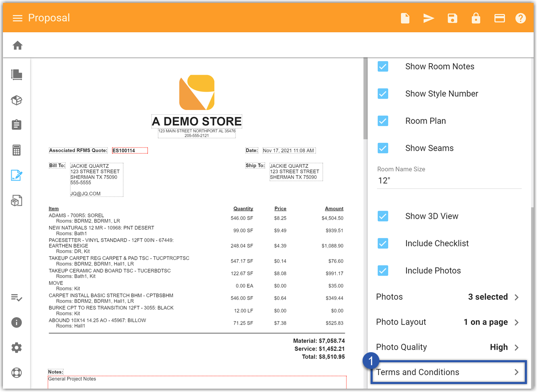The image size is (537, 392).
Task: Click the Service: $1,452.21 line
Action: [x=320, y=349]
